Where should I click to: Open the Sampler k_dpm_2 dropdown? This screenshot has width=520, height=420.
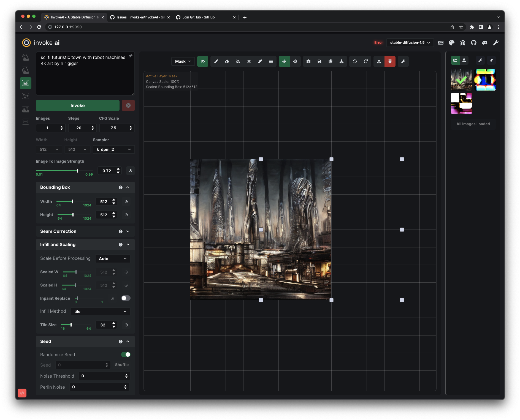click(113, 149)
